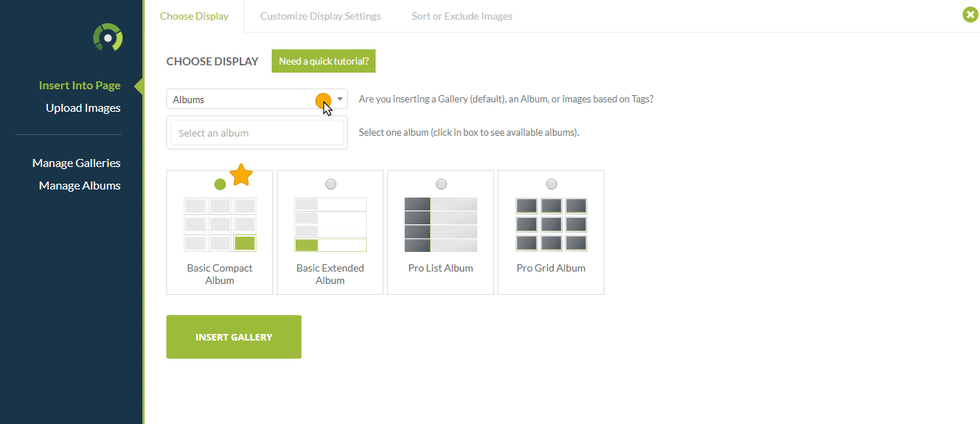Switch to the Choose Display tab
980x424 pixels.
pos(194,16)
